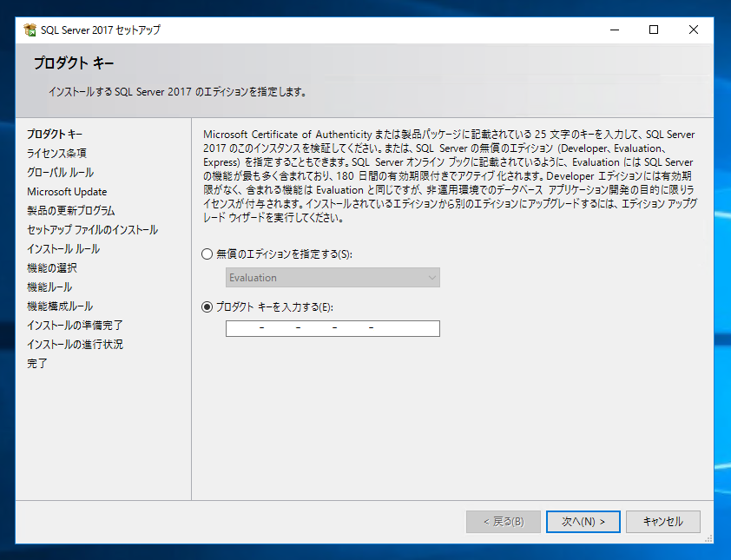
Task: Click the Microsoft Update step in the sidebar
Action: point(67,192)
